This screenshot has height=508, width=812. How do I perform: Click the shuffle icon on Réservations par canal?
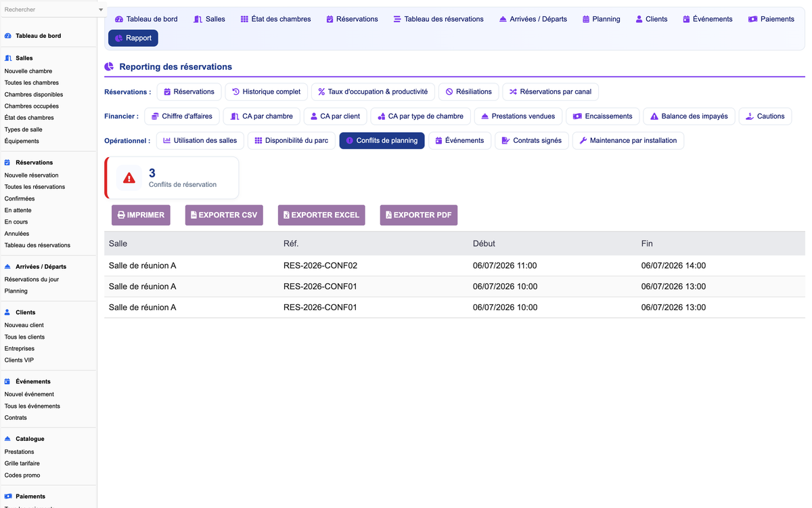[513, 91]
